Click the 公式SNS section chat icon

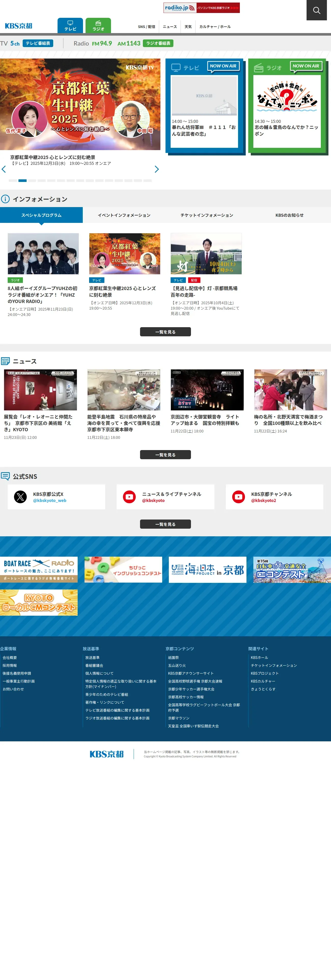[x=5, y=476]
